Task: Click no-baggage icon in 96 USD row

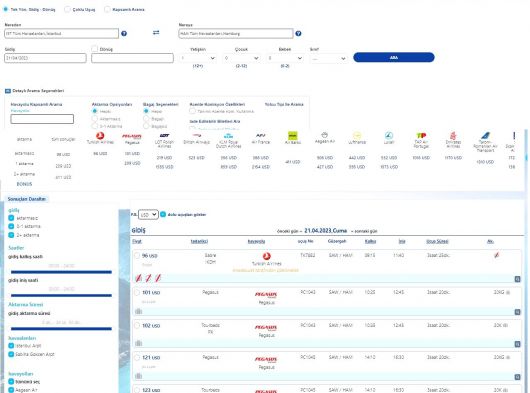Action: click(x=496, y=255)
